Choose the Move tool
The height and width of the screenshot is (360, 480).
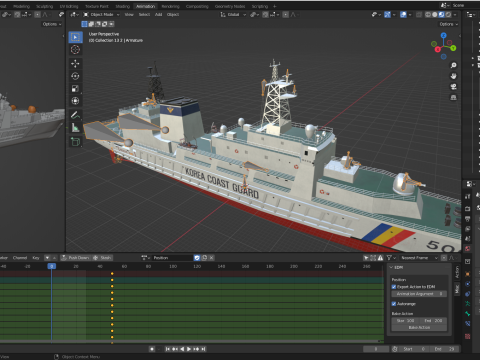[75, 63]
